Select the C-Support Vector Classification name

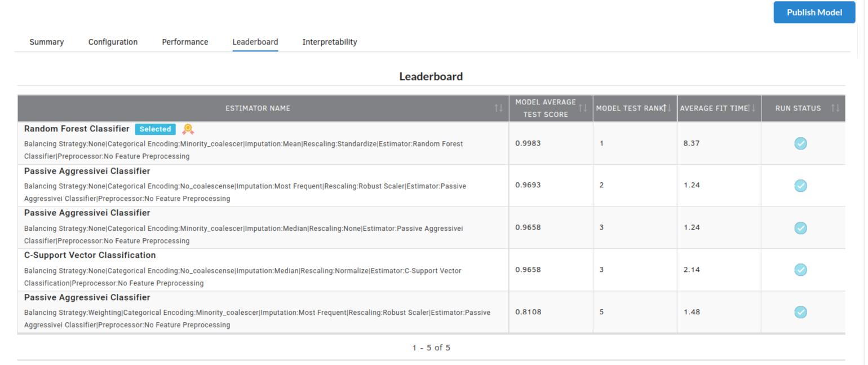(90, 256)
